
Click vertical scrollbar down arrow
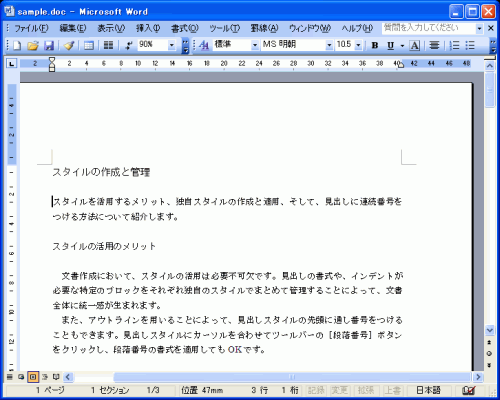coord(489,330)
